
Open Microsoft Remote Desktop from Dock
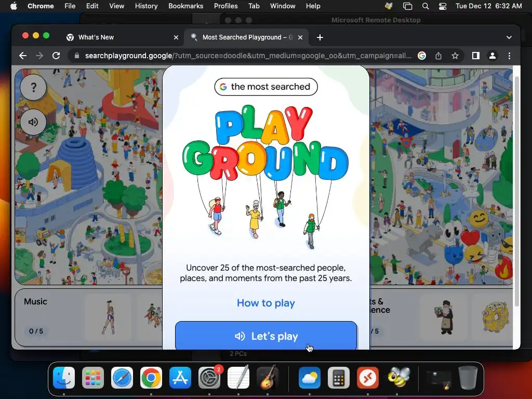(368, 378)
